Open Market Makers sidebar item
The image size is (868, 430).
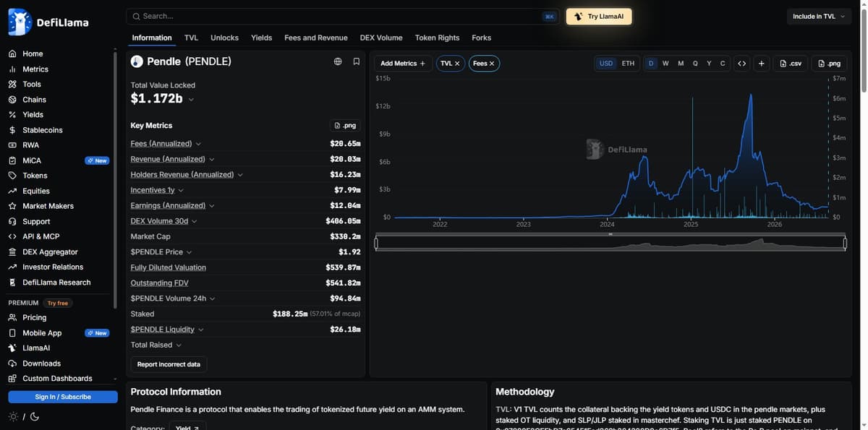click(48, 206)
